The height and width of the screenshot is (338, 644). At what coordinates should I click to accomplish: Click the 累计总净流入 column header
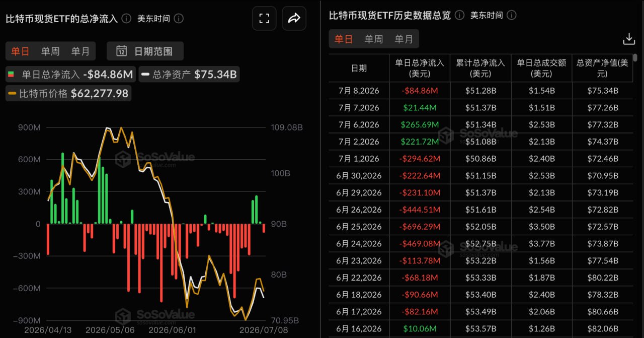pos(480,68)
